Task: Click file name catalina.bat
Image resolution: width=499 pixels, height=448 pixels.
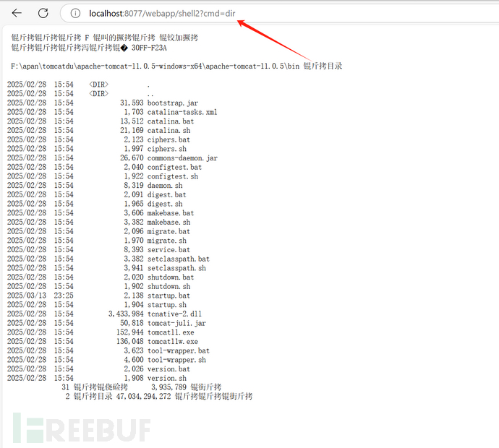Action: point(171,121)
